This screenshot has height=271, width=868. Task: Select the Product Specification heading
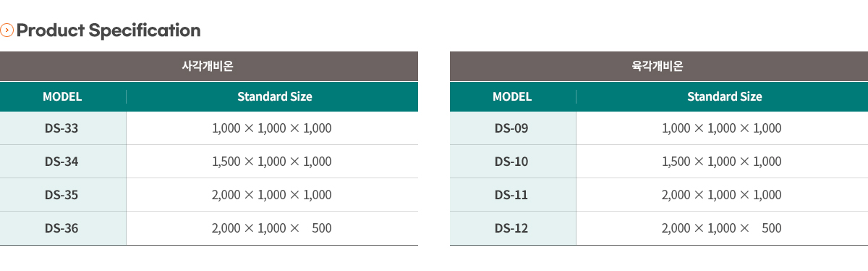pos(109,30)
